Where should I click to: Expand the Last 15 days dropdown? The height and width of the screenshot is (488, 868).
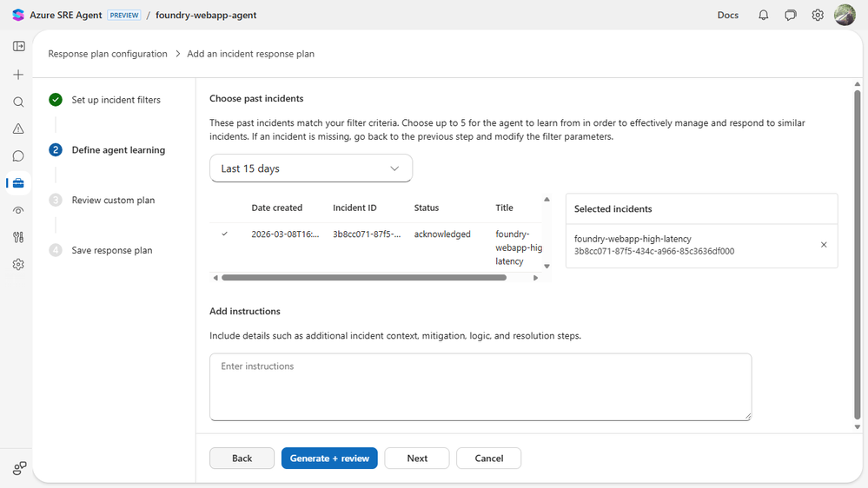[x=311, y=168]
